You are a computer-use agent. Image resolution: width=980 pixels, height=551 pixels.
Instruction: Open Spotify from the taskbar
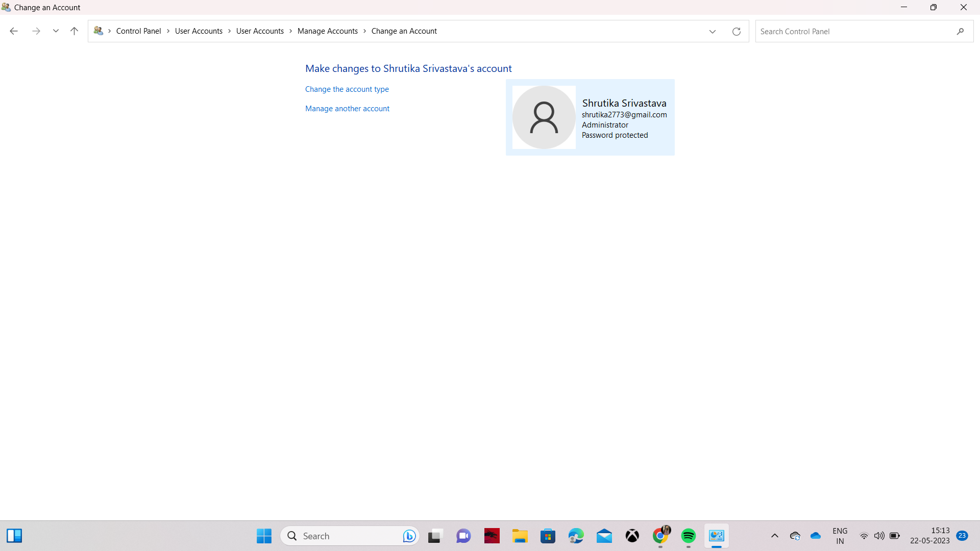point(688,536)
